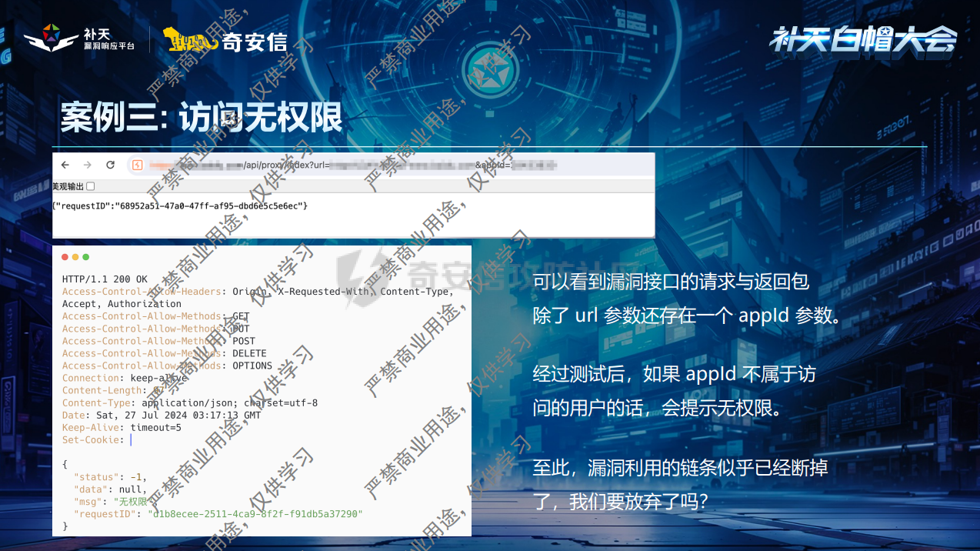Click the Connection: keep-alive line
Screen dimensions: 980x551
tap(125, 378)
